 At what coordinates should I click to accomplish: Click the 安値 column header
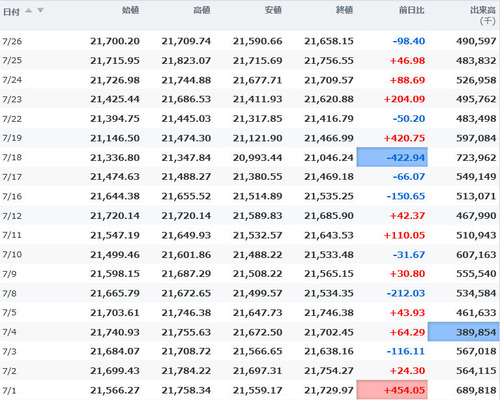pos(273,10)
